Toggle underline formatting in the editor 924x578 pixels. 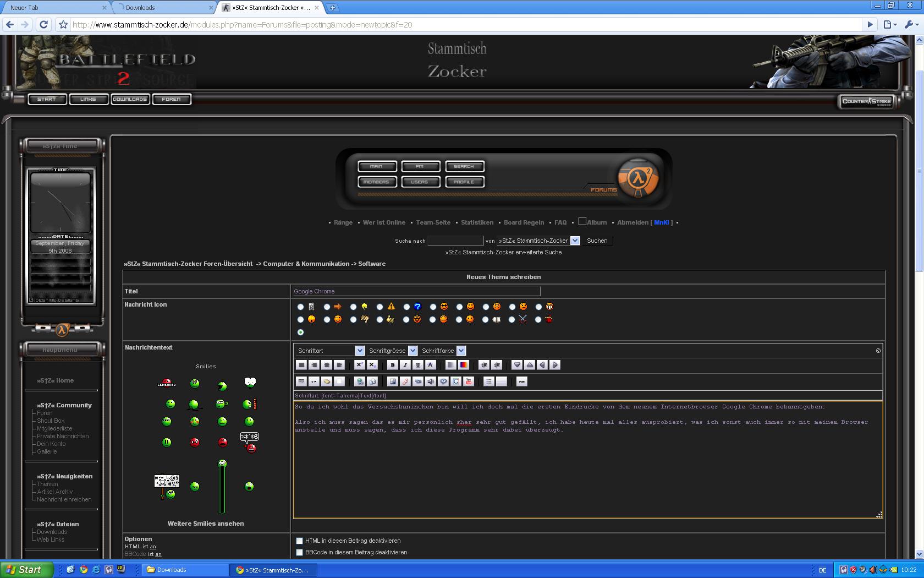click(x=417, y=365)
